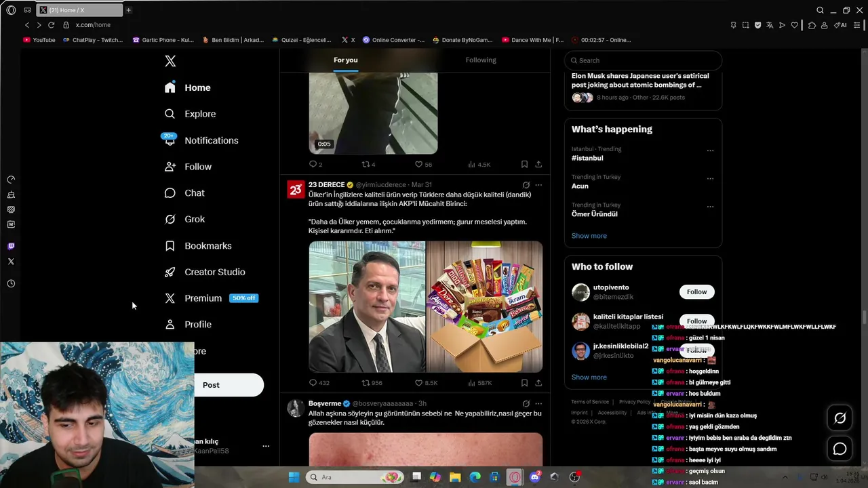The width and height of the screenshot is (868, 488).
Task: Click the Grok icon on the 23 DERECE post
Action: point(526,185)
